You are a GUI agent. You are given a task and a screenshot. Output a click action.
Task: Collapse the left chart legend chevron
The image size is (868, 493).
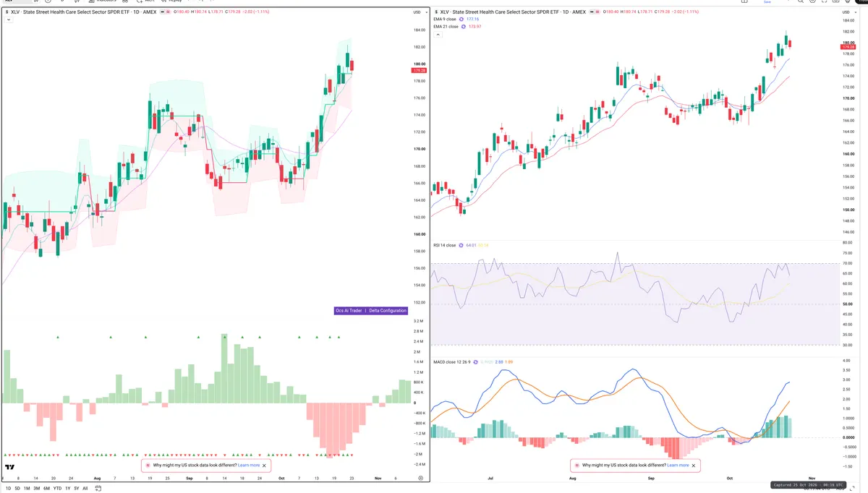tap(7, 20)
